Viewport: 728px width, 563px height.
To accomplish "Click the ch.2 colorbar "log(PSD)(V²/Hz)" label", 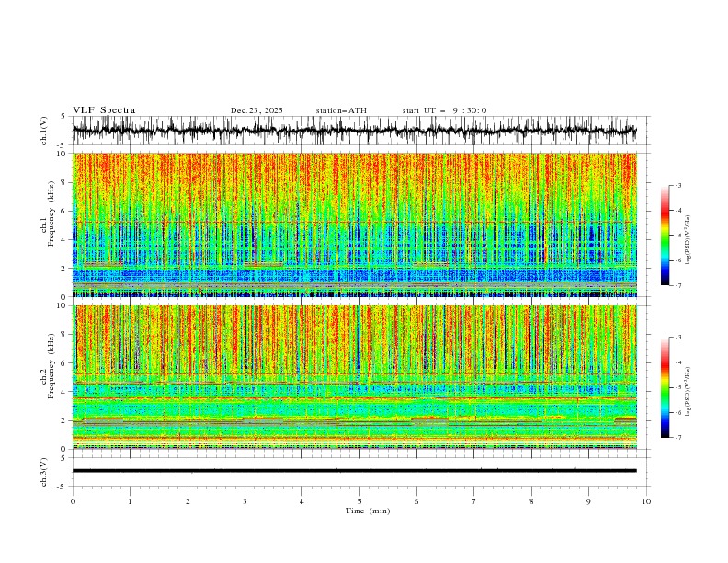I will click(688, 392).
